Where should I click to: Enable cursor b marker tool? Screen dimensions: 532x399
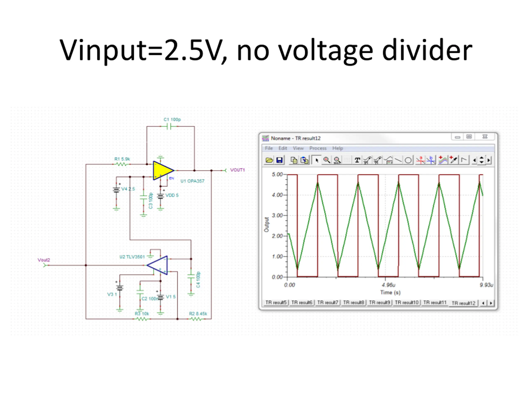[x=431, y=160]
